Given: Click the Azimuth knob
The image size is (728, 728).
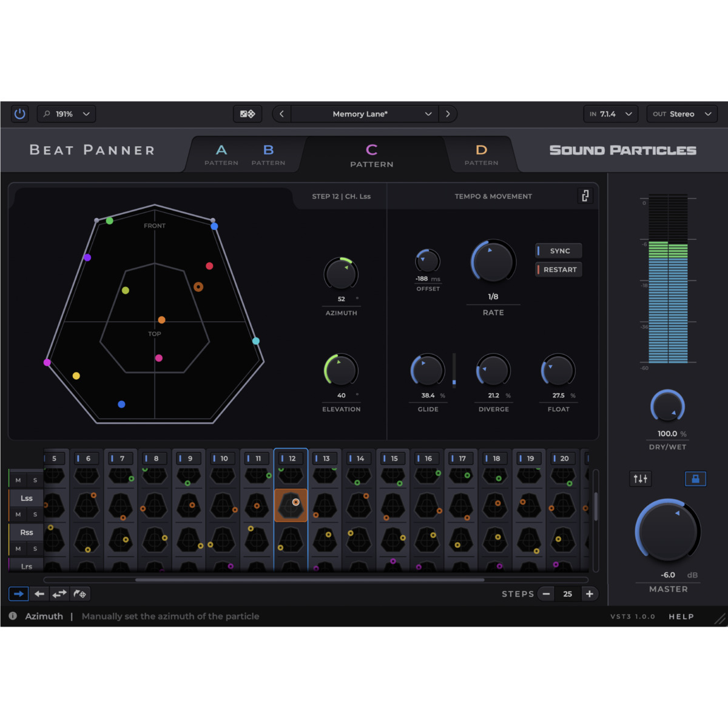Looking at the screenshot, I should tap(341, 274).
